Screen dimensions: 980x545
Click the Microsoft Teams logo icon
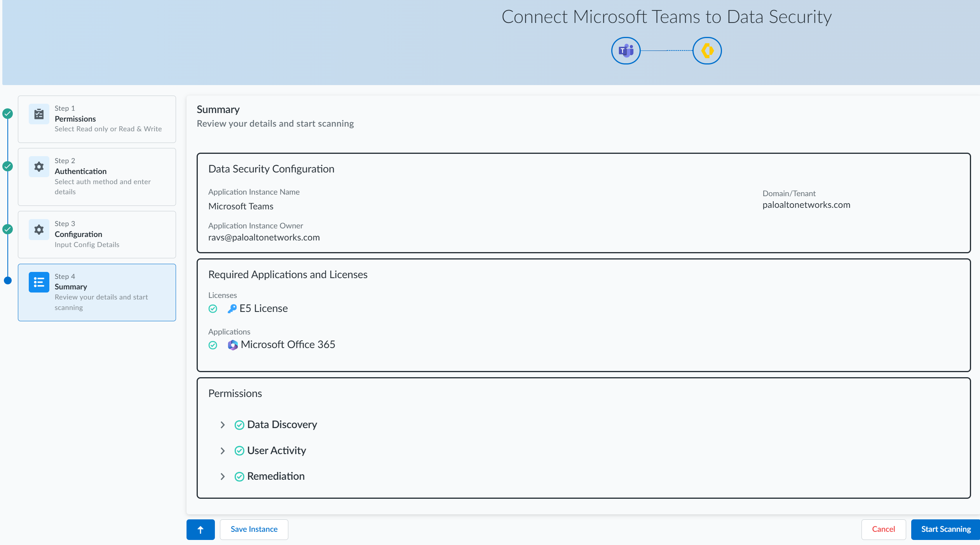point(626,50)
